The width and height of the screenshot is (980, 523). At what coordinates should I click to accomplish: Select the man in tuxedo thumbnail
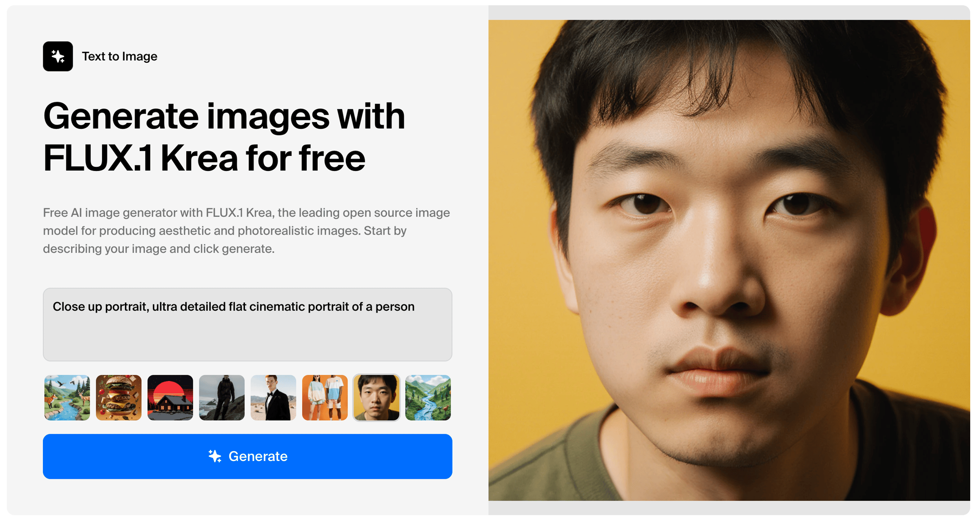point(273,398)
